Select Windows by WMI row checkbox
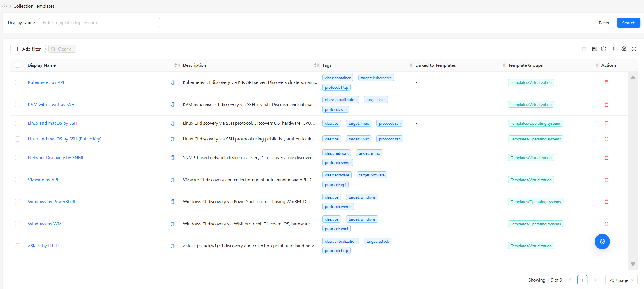The width and height of the screenshot is (644, 289). [18, 224]
